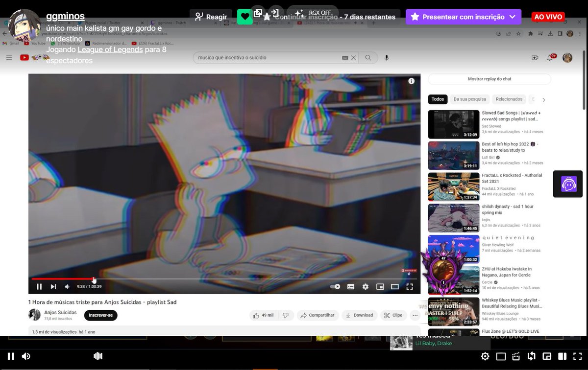Click Mostrar replay do chat
The image size is (588, 370).
490,79
